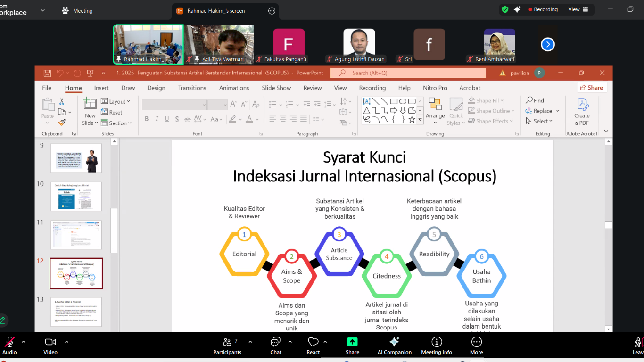Screen dimensions: 644x362
Task: Click the PowerPoint search box
Action: 408,73
